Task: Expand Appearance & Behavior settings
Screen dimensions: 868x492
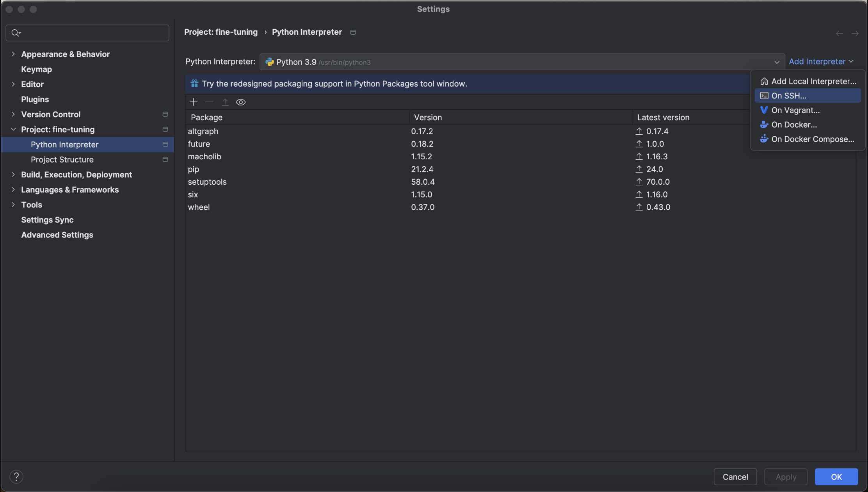Action: (x=13, y=54)
